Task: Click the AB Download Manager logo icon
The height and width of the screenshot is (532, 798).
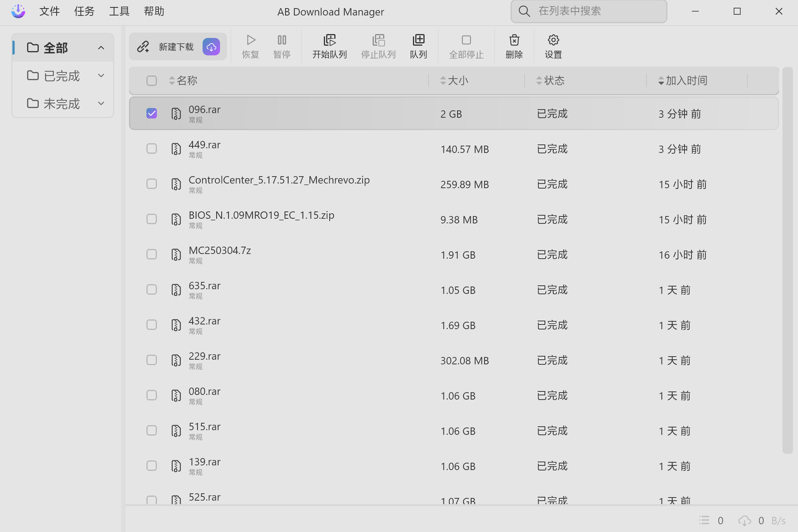Action: [x=18, y=11]
